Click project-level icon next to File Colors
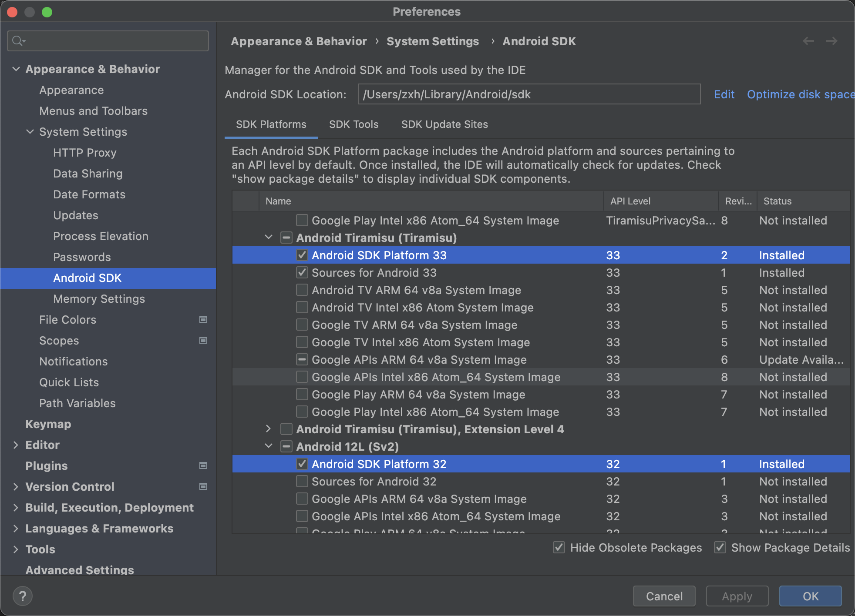Screen dimensions: 855x616 pos(203,320)
